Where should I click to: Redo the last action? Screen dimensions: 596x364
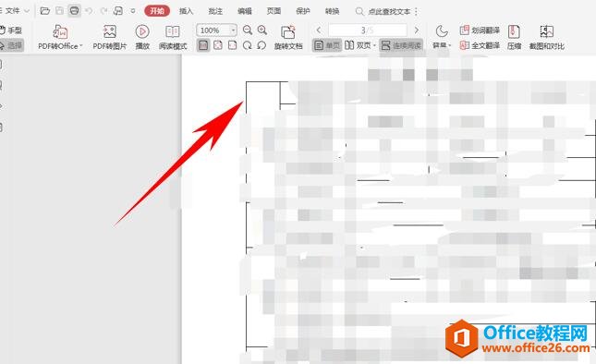tap(103, 11)
